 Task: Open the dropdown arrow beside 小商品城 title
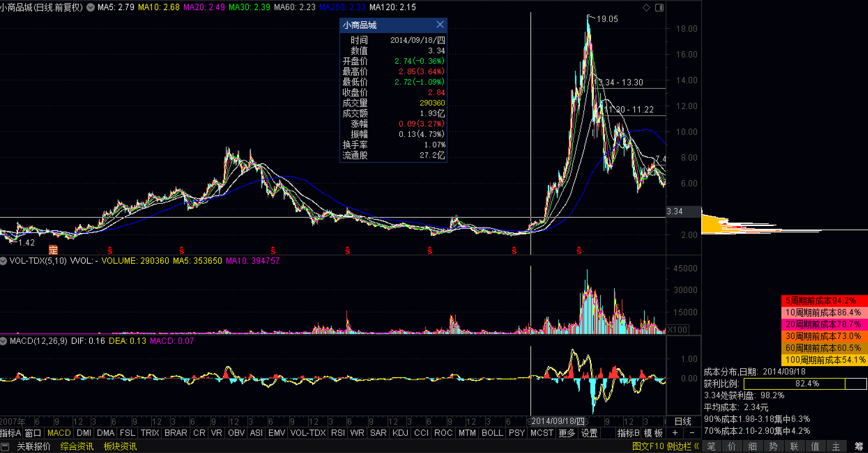pyautogui.click(x=91, y=7)
